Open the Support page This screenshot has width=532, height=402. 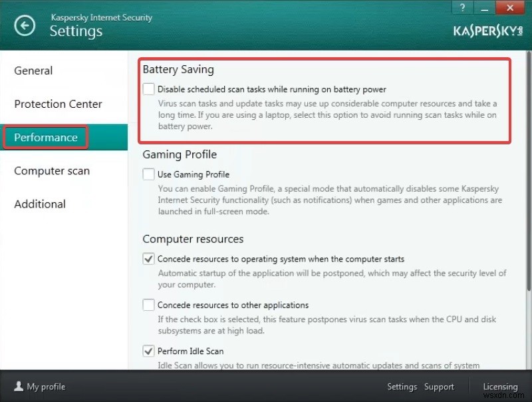(439, 386)
